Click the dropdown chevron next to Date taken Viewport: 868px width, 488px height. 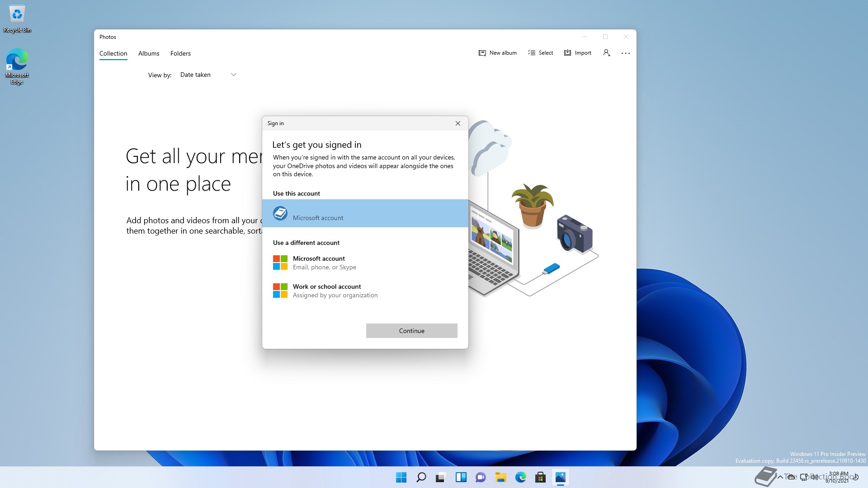tap(234, 75)
